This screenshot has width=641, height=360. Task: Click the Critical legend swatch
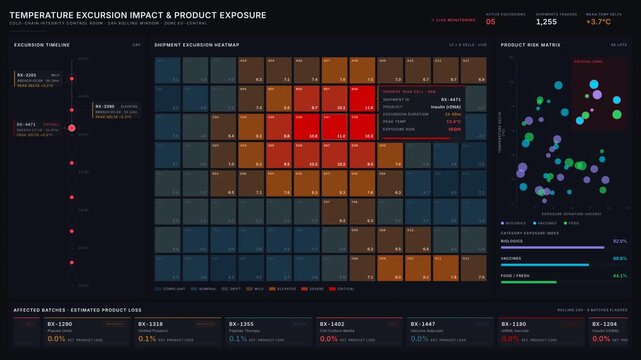click(332, 289)
